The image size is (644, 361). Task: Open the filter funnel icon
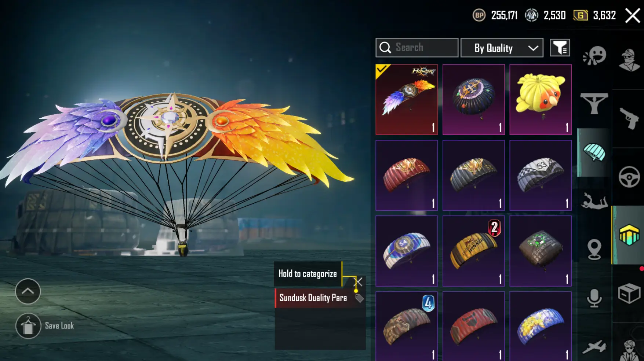pyautogui.click(x=560, y=48)
